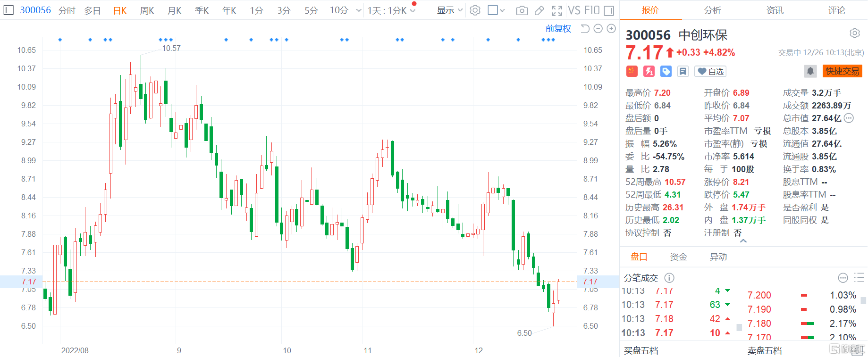This screenshot has height=357, width=868.
Task: Click the undo arrow above chart
Action: (x=585, y=29)
